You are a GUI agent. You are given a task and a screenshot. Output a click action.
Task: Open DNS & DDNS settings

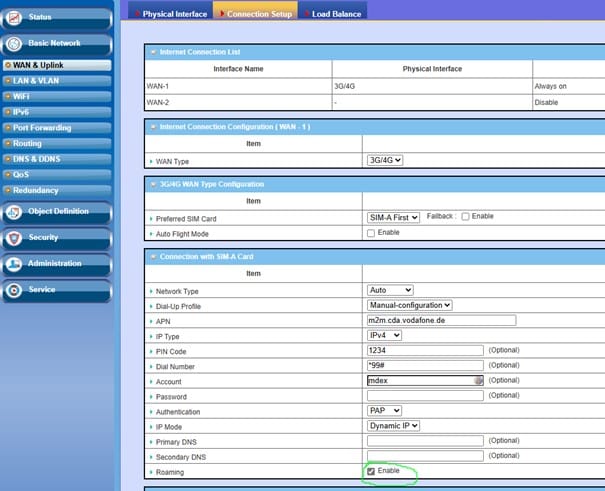click(x=57, y=159)
